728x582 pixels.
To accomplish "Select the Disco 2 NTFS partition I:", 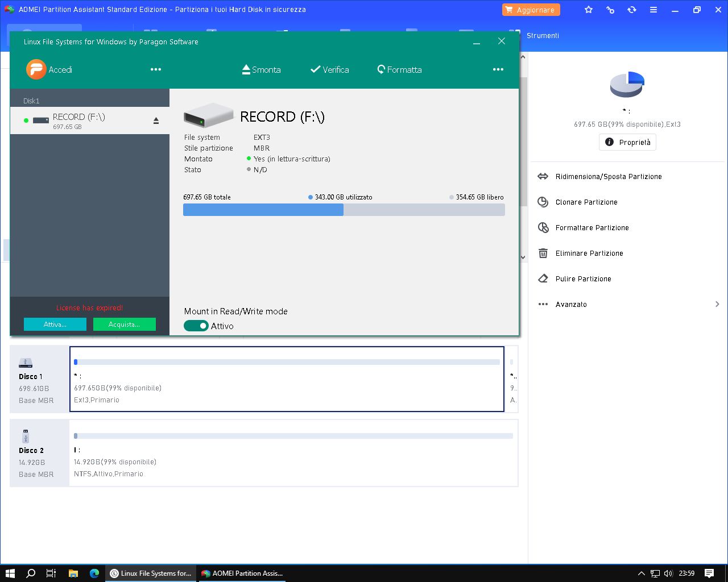I will (293, 453).
